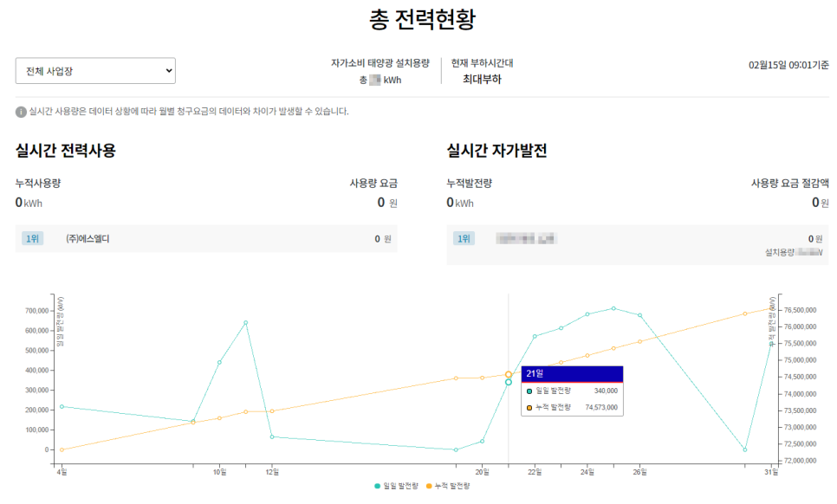Click the teal data point at 31일
837x504 pixels.
tap(771, 344)
